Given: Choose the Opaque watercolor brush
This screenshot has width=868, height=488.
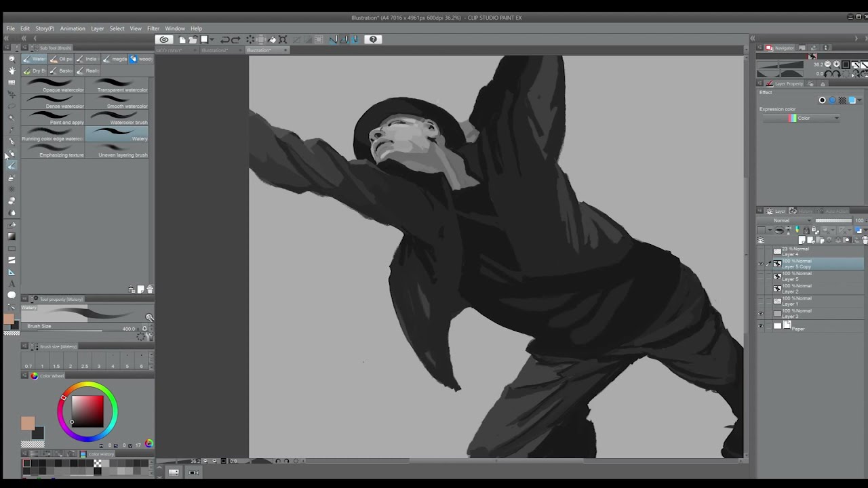Looking at the screenshot, I should click(54, 85).
